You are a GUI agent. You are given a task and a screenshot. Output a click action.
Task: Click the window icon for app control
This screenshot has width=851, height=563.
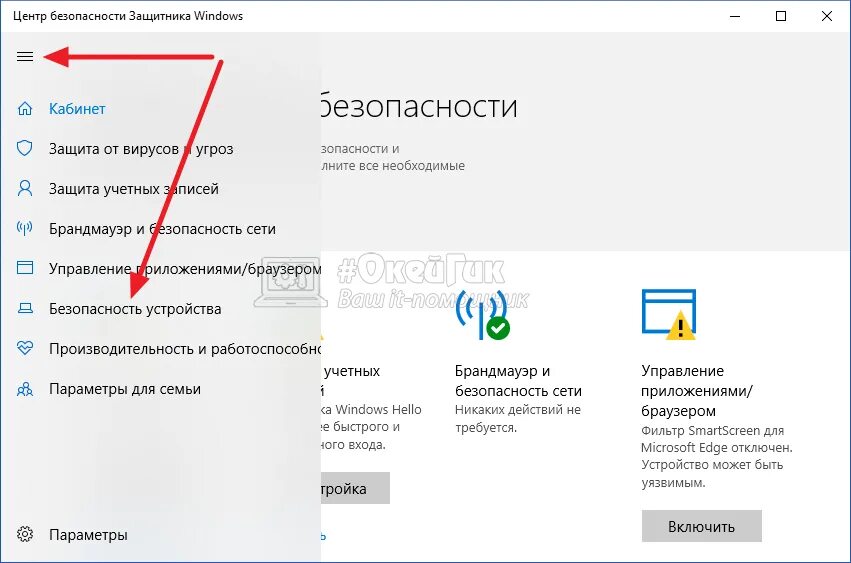pyautogui.click(x=25, y=268)
